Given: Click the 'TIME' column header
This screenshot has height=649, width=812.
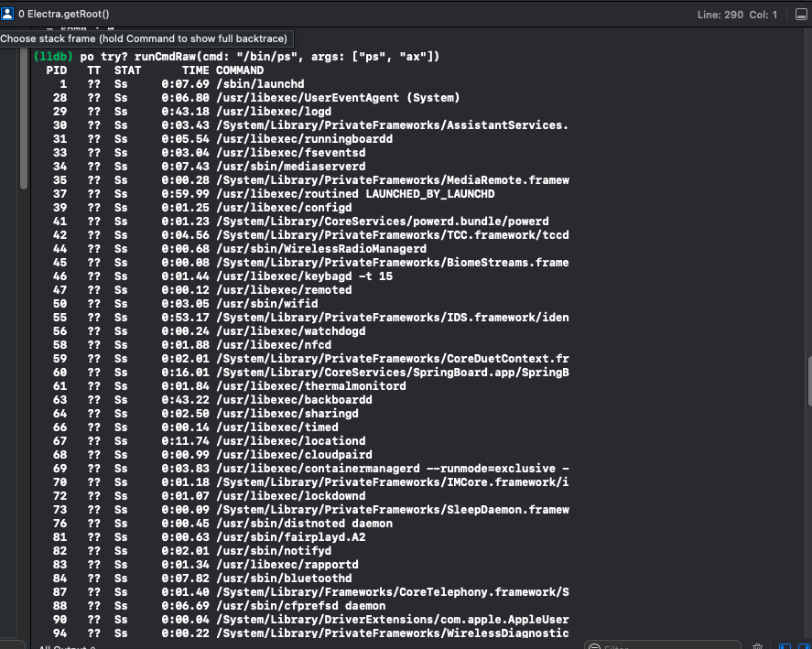Looking at the screenshot, I should pyautogui.click(x=196, y=70).
